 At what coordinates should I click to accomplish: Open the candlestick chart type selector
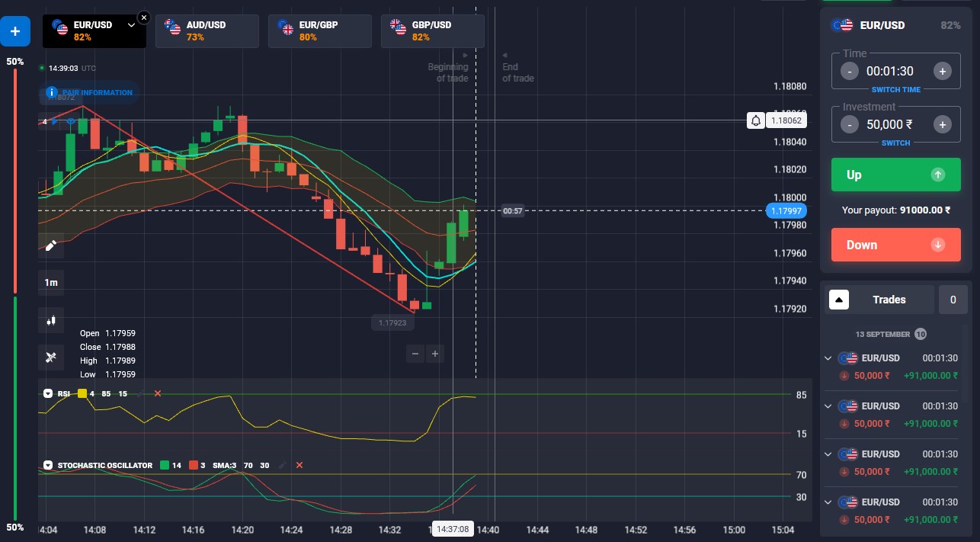pyautogui.click(x=51, y=320)
